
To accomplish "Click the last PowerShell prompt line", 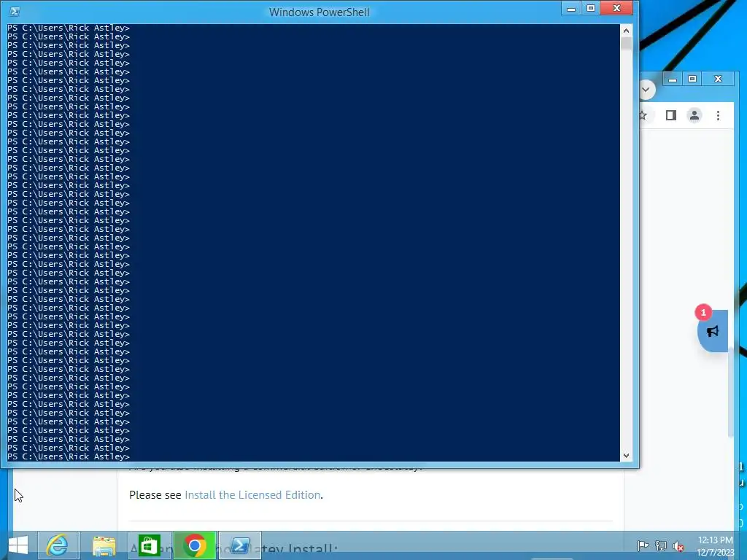I will coord(69,456).
